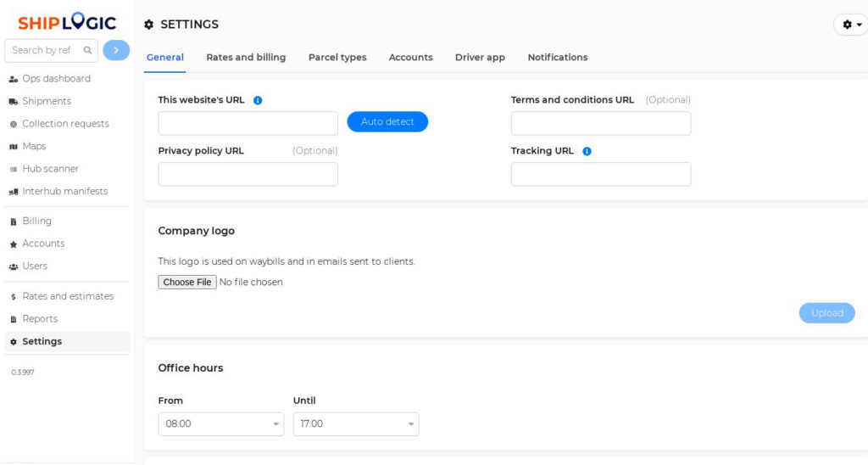The height and width of the screenshot is (465, 868).
Task: Go to Shipments via the truck icon
Action: coord(14,102)
